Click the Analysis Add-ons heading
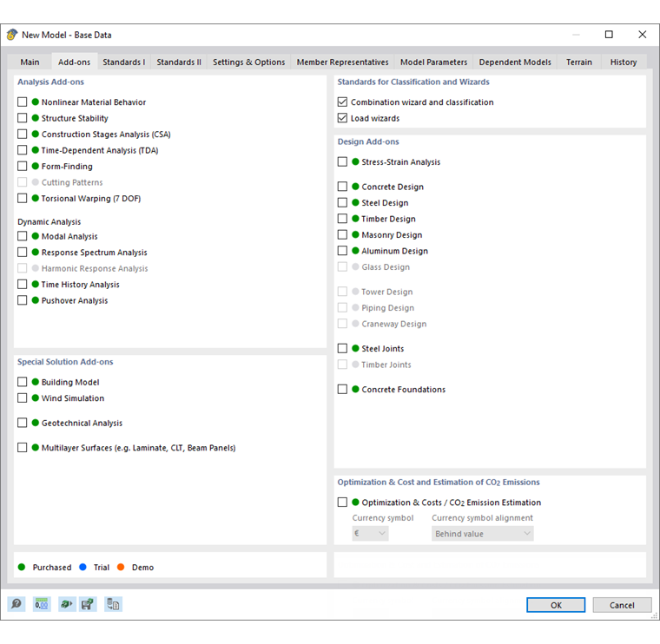This screenshot has height=644, width=660. [50, 82]
